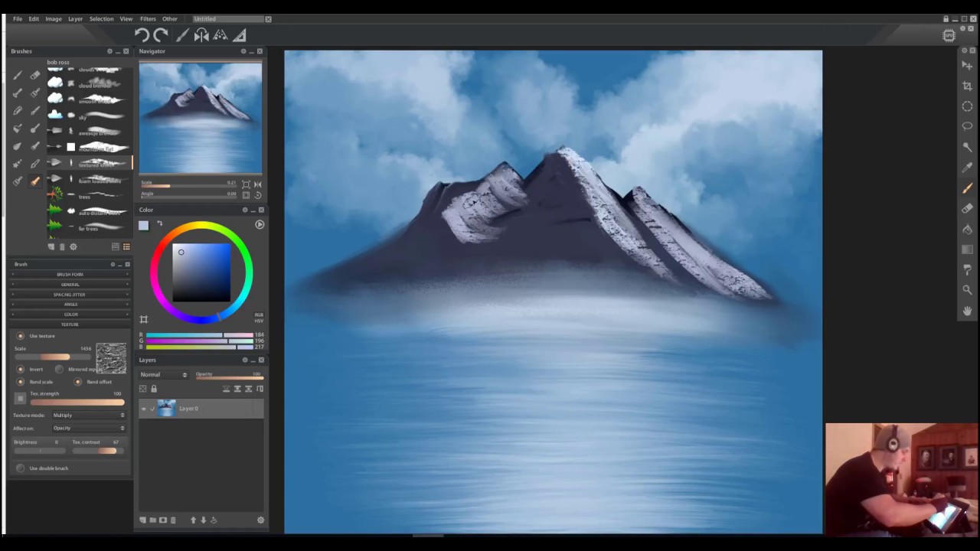Click the Undo arrow in top toolbar
980x551 pixels.
142,34
